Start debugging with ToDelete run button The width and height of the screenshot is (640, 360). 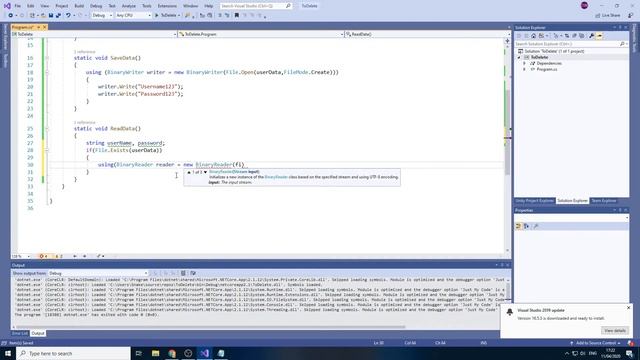pyautogui.click(x=167, y=16)
